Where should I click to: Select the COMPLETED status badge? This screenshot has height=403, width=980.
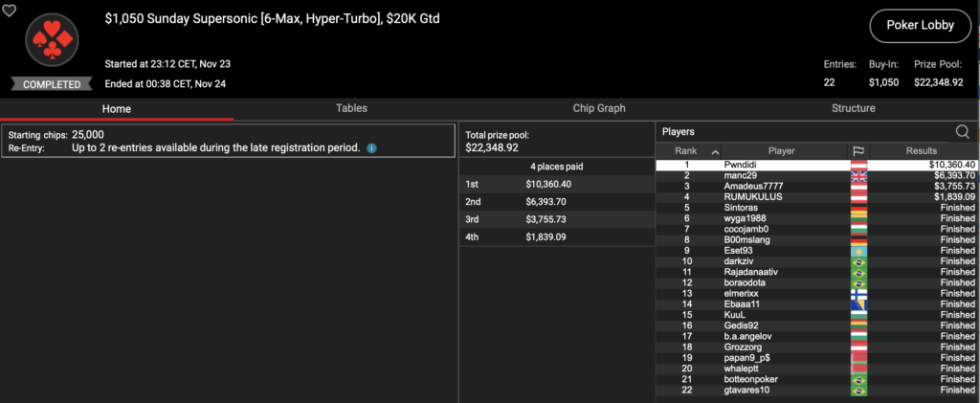click(52, 84)
